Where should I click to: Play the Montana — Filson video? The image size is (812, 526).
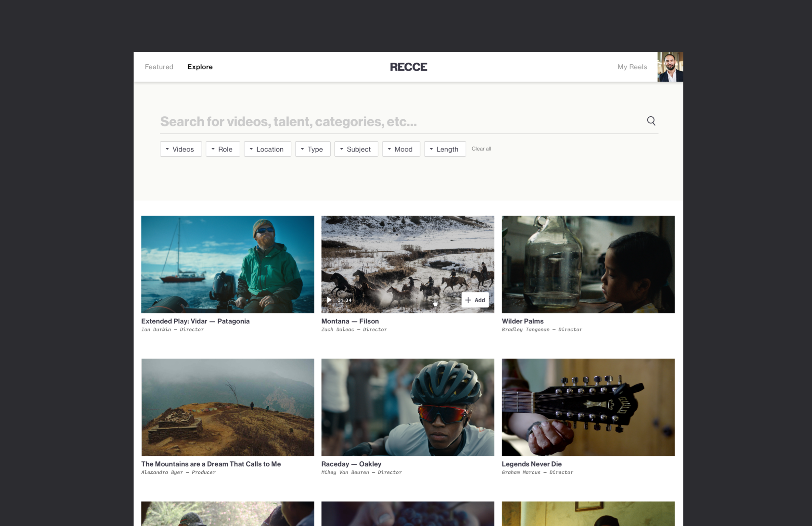click(x=329, y=300)
